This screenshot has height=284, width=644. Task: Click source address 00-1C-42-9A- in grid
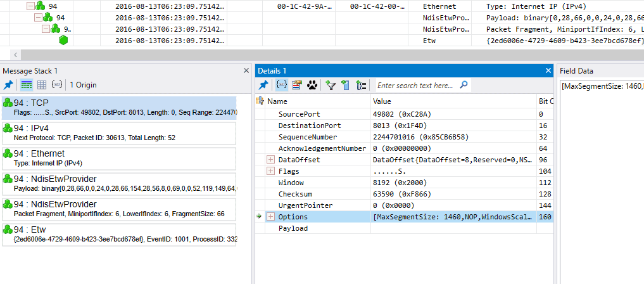click(306, 6)
